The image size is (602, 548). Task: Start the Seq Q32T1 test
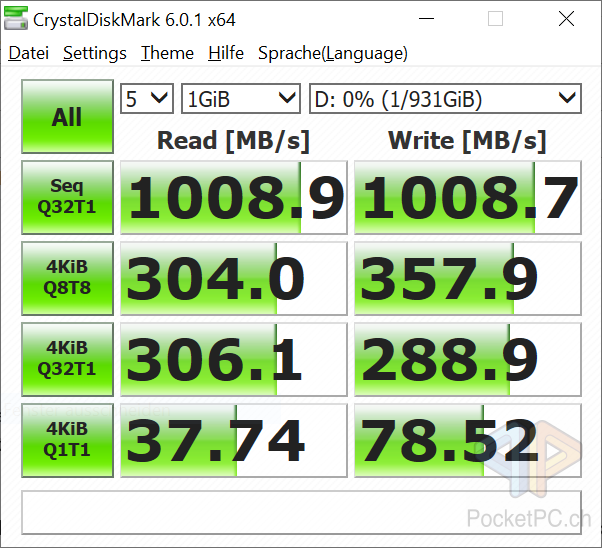click(66, 197)
